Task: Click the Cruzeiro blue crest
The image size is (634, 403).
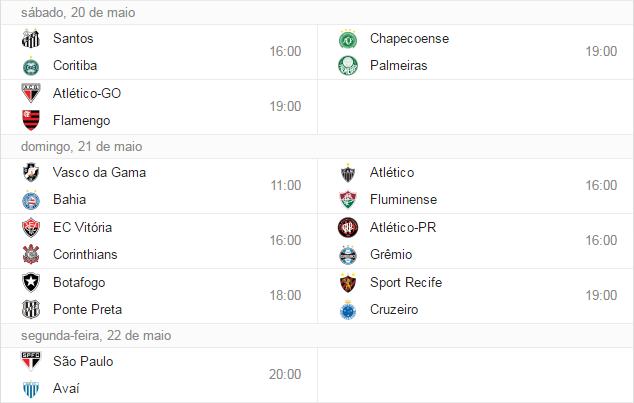Action: click(348, 310)
